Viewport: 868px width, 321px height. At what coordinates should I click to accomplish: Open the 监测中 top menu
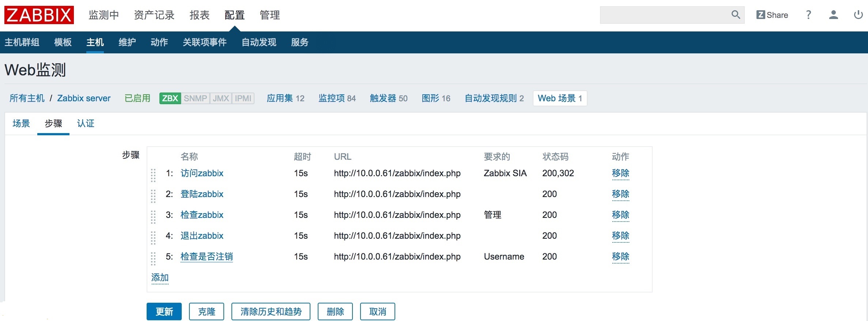104,15
